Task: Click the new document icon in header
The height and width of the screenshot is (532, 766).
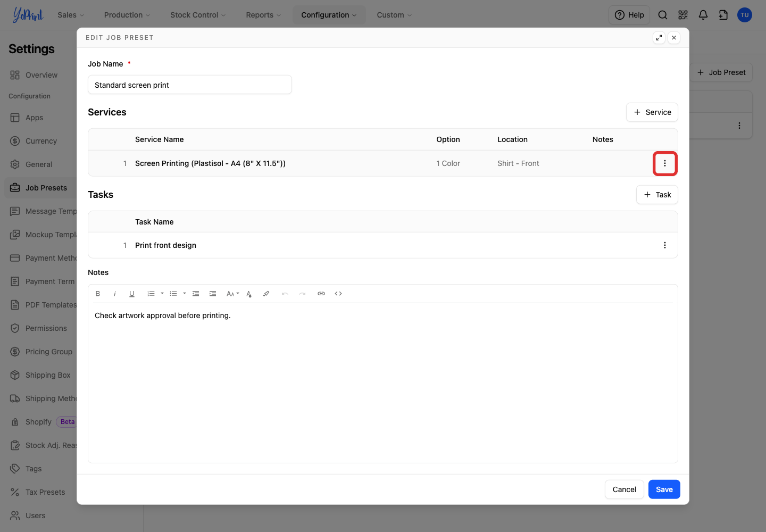Action: point(723,15)
